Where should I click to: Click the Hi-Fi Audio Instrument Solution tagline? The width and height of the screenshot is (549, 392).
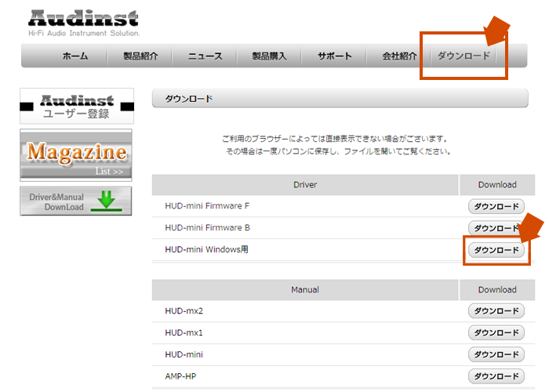click(x=84, y=33)
